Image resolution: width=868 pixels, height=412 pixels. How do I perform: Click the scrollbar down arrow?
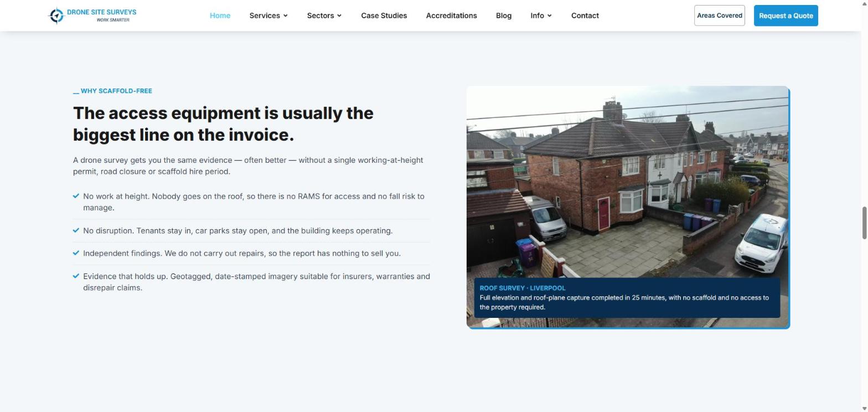click(864, 408)
